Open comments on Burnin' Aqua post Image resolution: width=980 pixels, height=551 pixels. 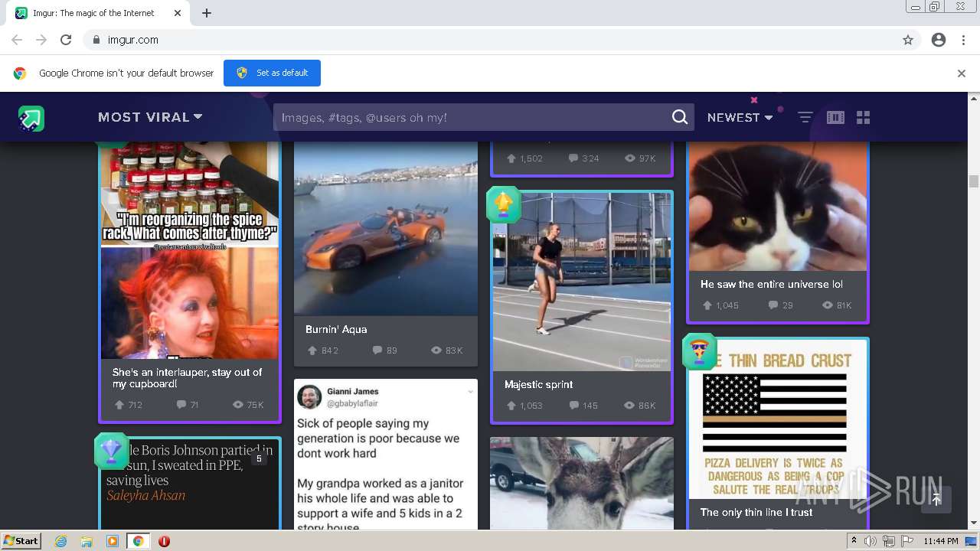(377, 350)
